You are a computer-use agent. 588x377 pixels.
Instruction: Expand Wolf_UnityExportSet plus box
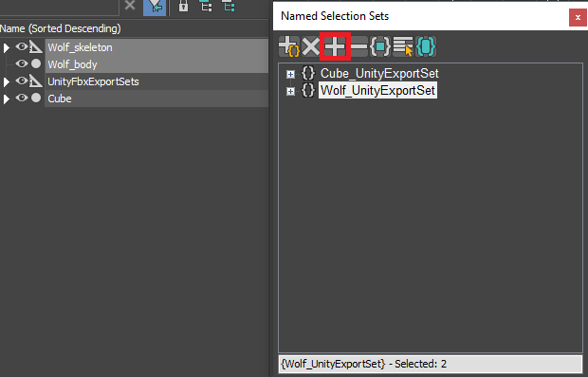click(290, 91)
